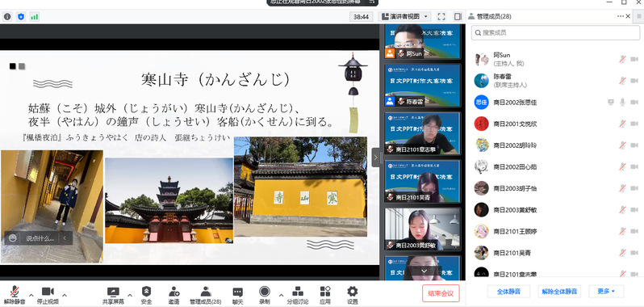Open the 演讲者视图 view dropdown
Screen dimensions: 644x307
coord(404,16)
